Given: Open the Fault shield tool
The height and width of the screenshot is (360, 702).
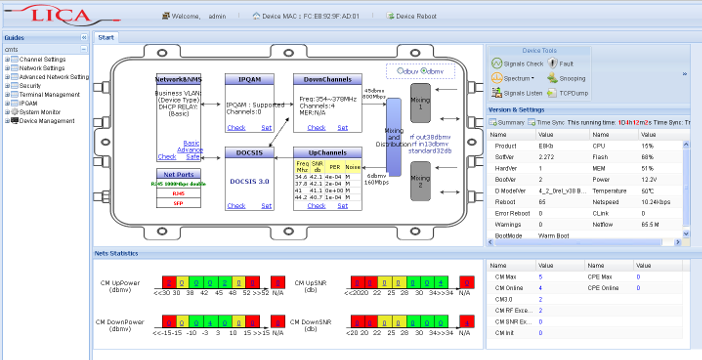Looking at the screenshot, I should click(561, 64).
